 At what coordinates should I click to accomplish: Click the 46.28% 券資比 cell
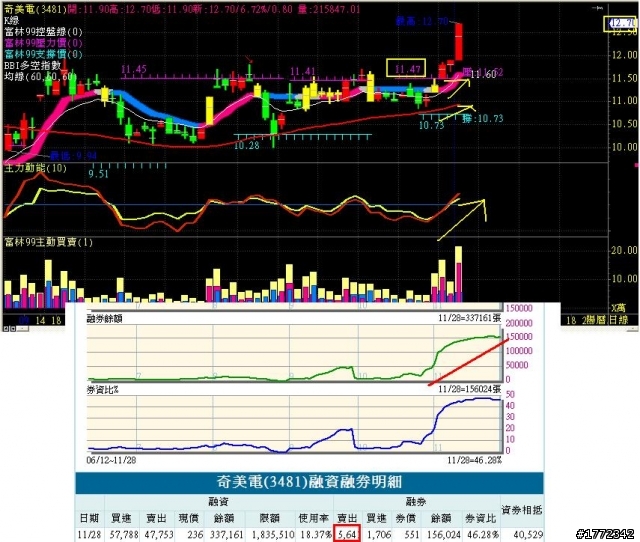point(482,534)
